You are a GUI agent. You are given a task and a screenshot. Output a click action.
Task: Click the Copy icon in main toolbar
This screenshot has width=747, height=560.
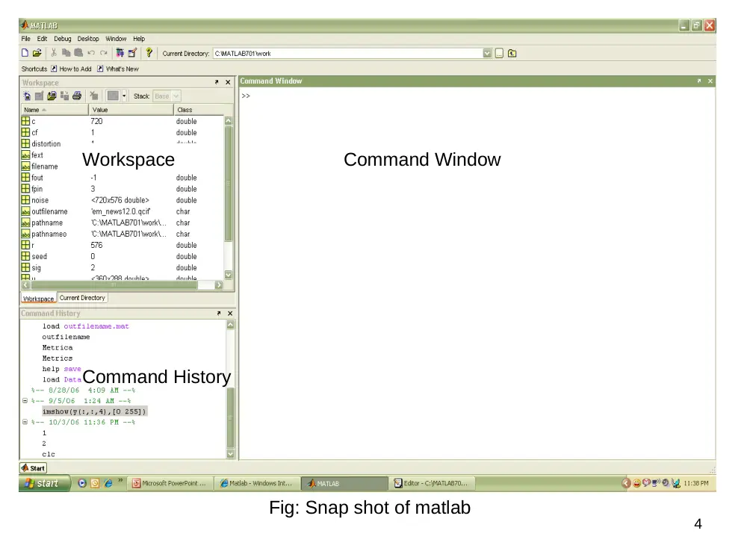click(x=66, y=53)
